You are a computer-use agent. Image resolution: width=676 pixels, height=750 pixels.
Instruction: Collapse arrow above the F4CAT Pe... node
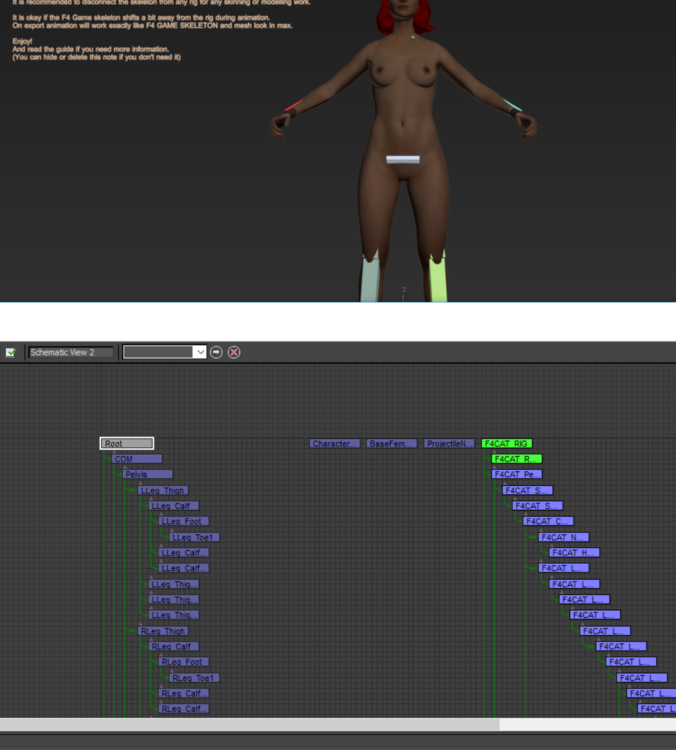coord(494,468)
